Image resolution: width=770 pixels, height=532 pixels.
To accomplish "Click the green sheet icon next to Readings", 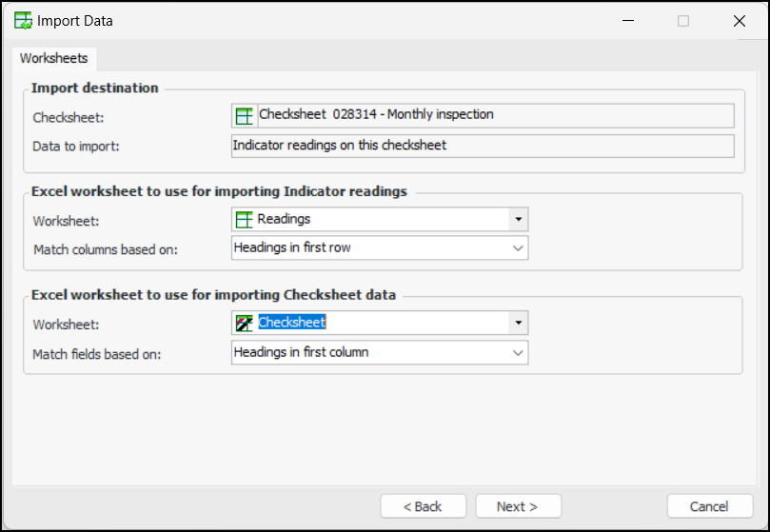I will click(x=245, y=219).
